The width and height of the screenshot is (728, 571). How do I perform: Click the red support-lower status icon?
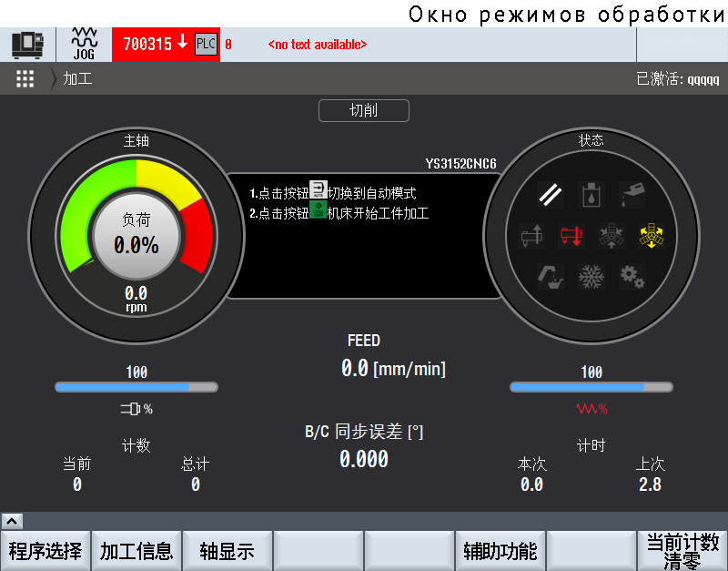point(571,235)
